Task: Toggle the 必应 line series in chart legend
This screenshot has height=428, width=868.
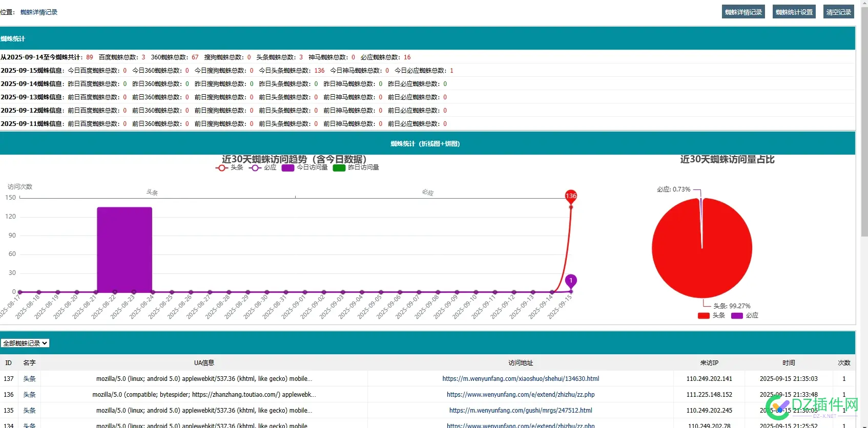Action: 263,167
